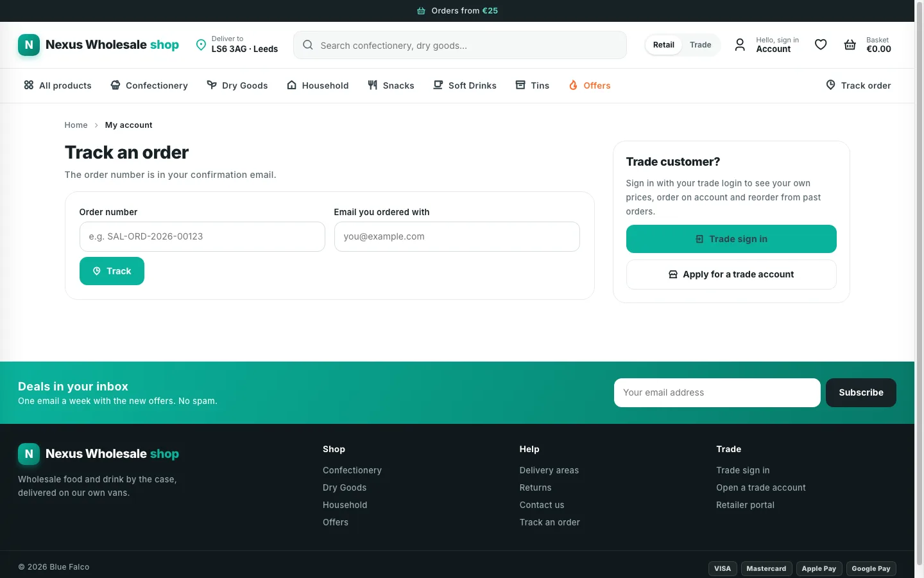Open the Dry Goods menu item
924x578 pixels.
[237, 85]
